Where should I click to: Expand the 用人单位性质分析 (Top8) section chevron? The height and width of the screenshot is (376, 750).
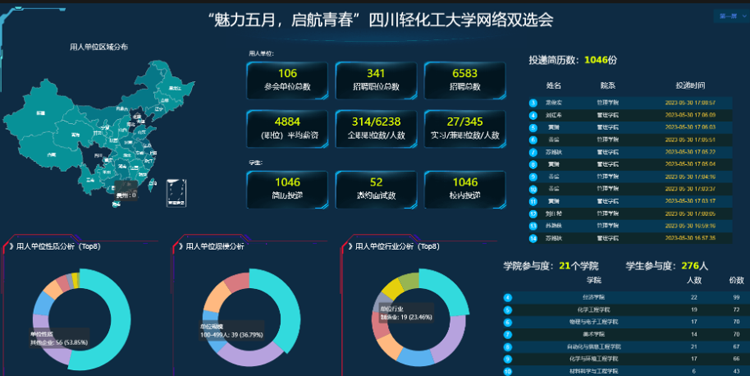[11, 246]
